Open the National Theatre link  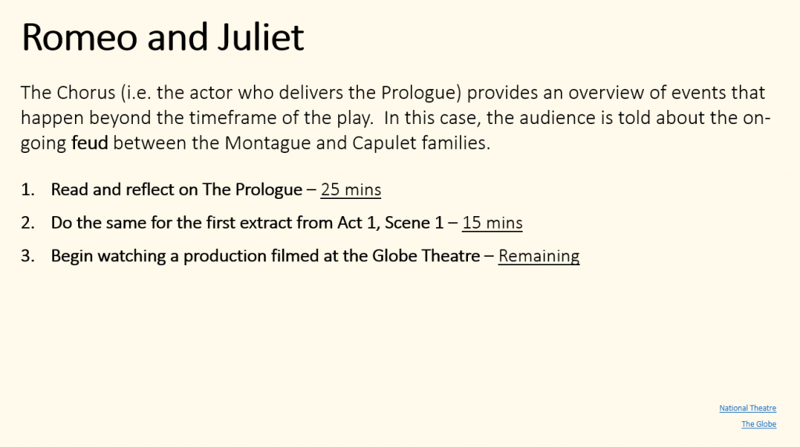[x=747, y=408]
